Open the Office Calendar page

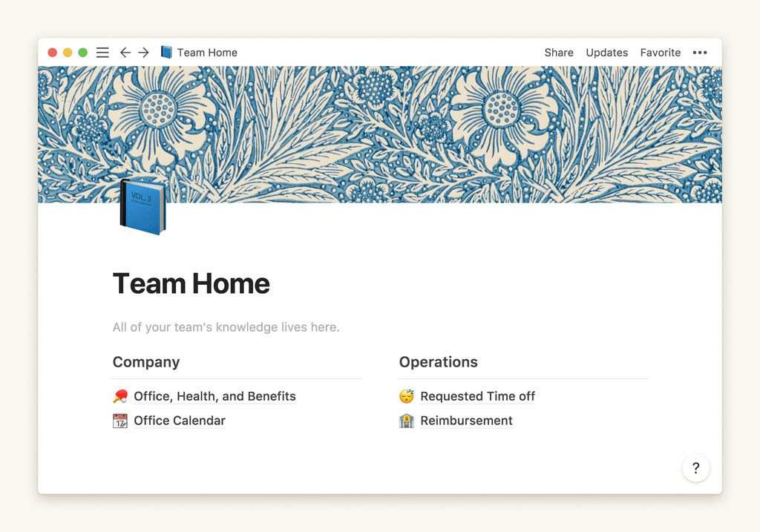point(180,421)
